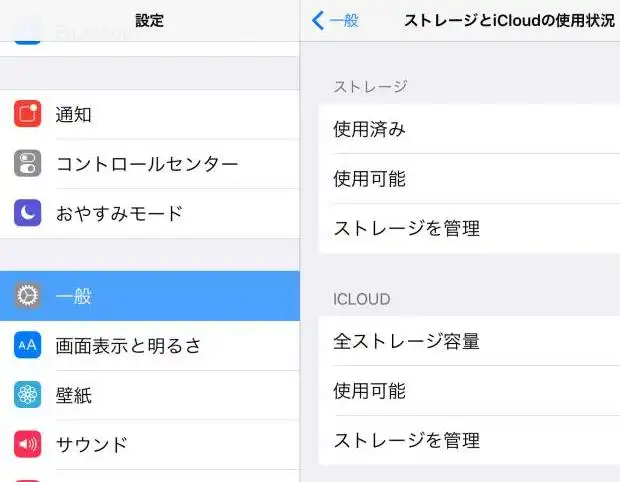Image resolution: width=620 pixels, height=482 pixels.
Task: Select 画面表示と明るさ in the sidebar
Action: pos(128,346)
